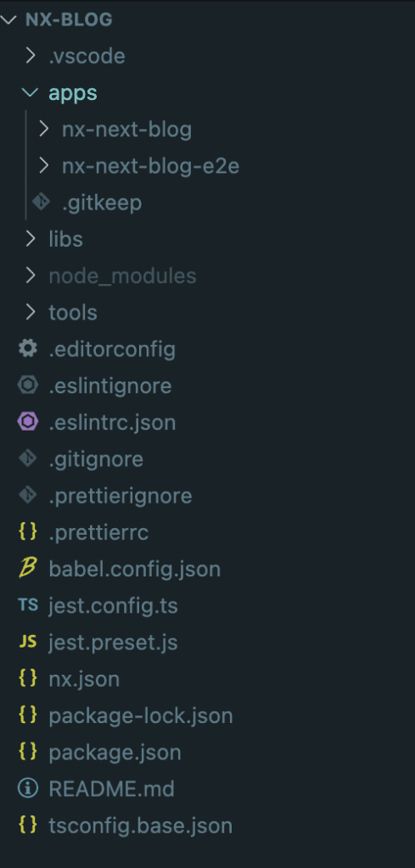Click the git icon beside .gitkeep

(41, 202)
